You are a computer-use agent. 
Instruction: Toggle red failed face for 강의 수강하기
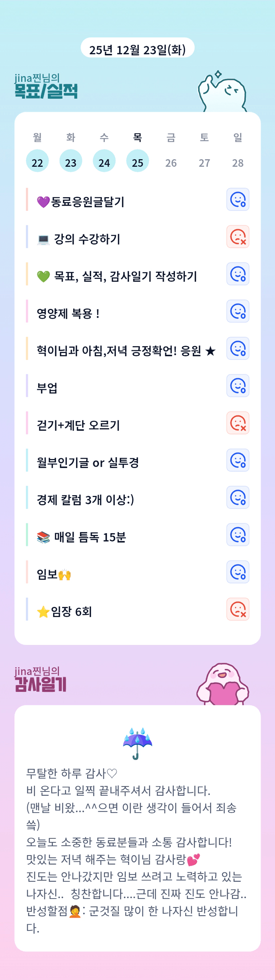click(238, 237)
